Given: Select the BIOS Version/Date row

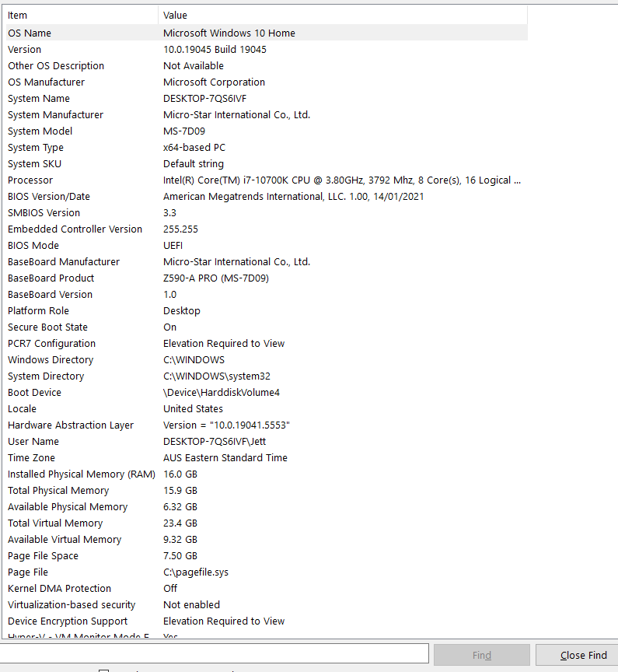Looking at the screenshot, I should [x=267, y=196].
